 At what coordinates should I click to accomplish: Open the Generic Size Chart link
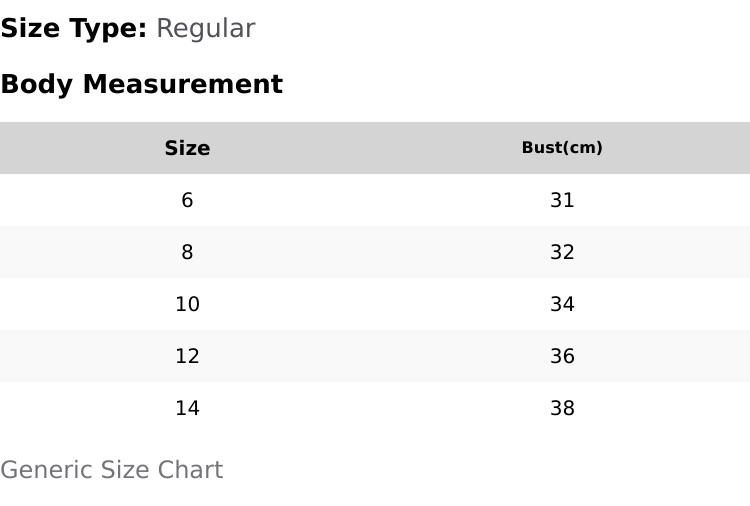112,470
